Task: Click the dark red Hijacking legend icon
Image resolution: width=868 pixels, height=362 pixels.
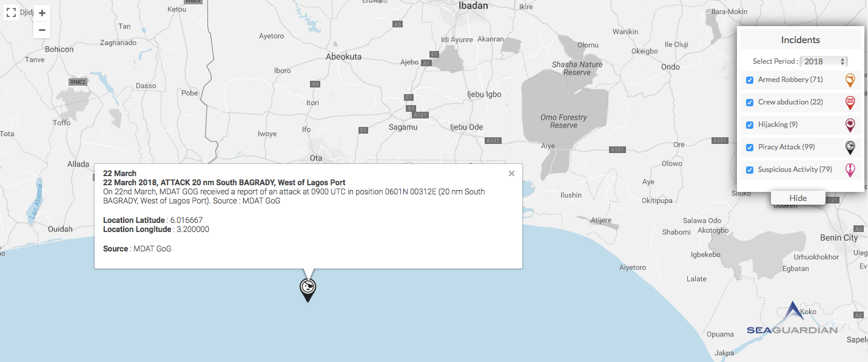Action: tap(850, 125)
